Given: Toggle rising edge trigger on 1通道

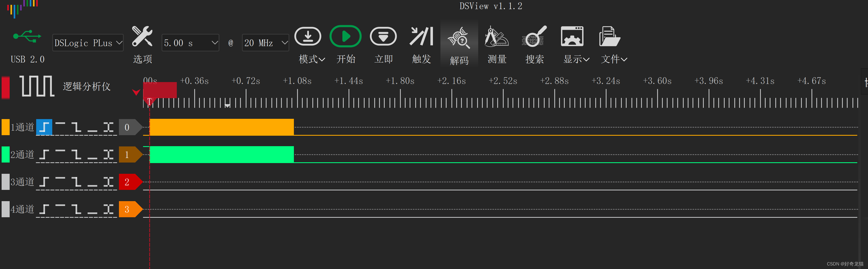Looking at the screenshot, I should coord(44,127).
